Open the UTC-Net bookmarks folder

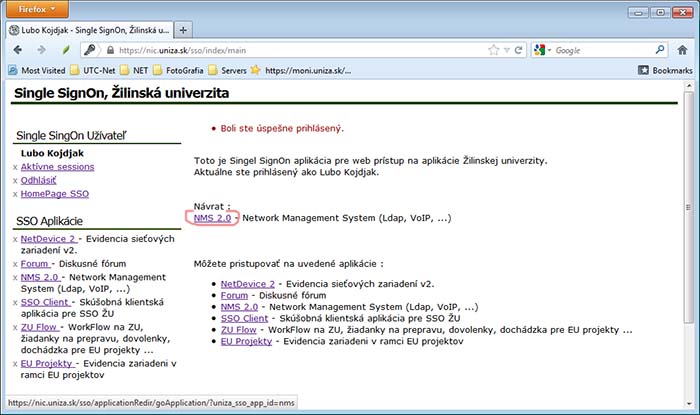point(93,70)
